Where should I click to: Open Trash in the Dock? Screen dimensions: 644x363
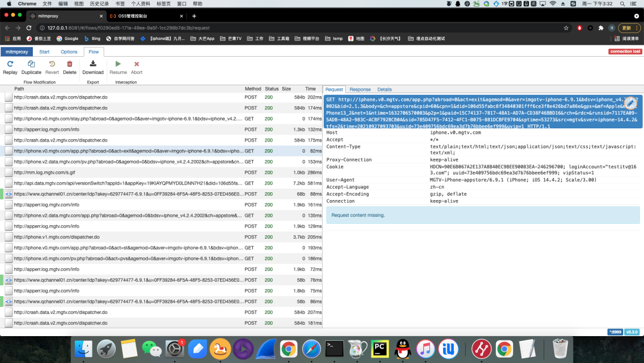point(560,349)
